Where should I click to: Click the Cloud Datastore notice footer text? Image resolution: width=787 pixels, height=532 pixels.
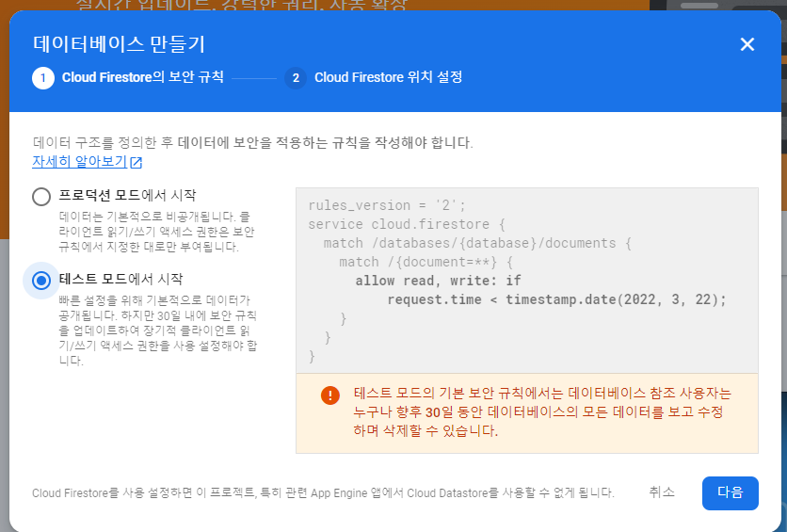pos(323,492)
